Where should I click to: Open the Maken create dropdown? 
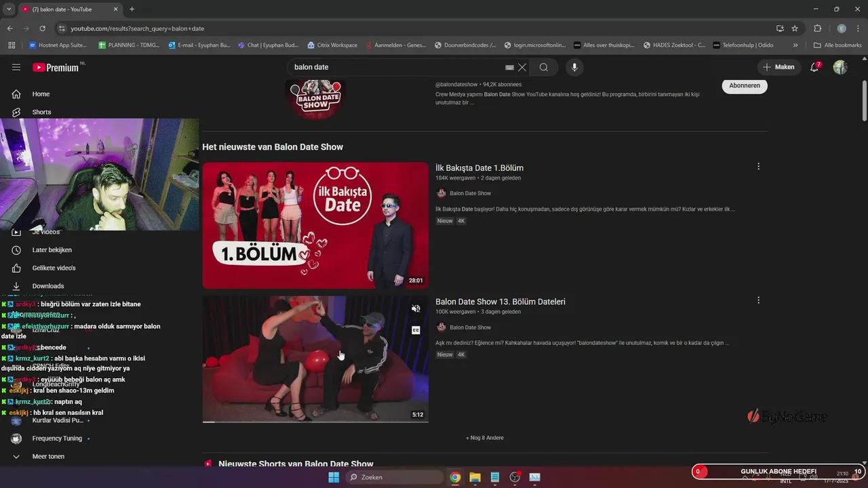point(778,67)
